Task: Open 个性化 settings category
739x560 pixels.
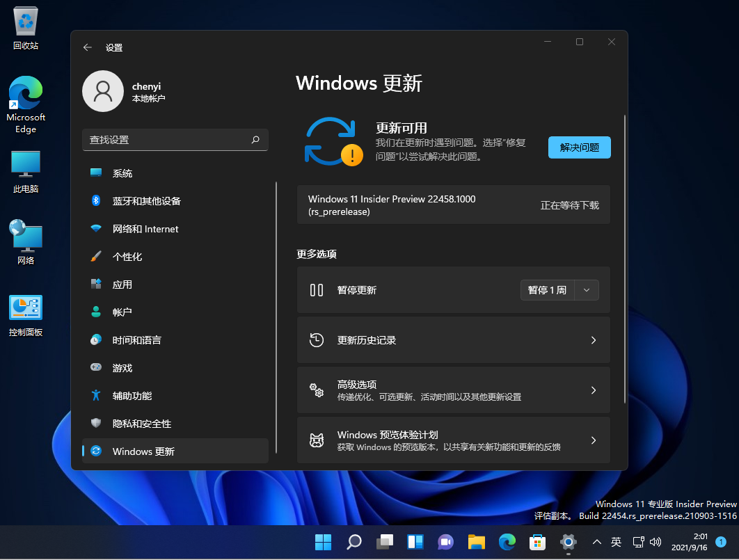Action: (127, 257)
